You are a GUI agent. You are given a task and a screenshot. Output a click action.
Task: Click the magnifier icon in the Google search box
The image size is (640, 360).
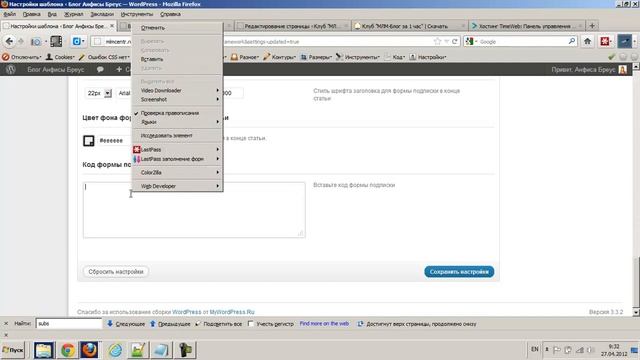point(571,41)
